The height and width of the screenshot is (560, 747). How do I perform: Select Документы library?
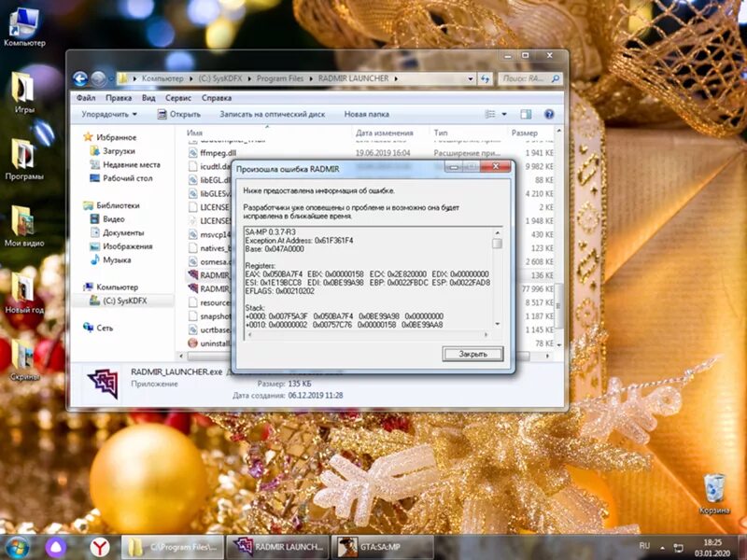click(x=118, y=232)
